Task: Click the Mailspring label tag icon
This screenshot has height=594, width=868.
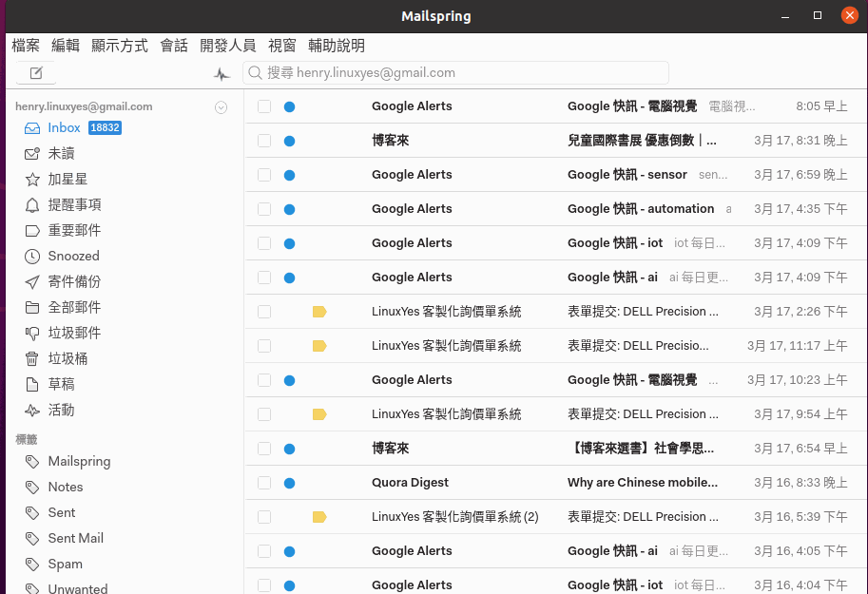Action: pos(32,462)
